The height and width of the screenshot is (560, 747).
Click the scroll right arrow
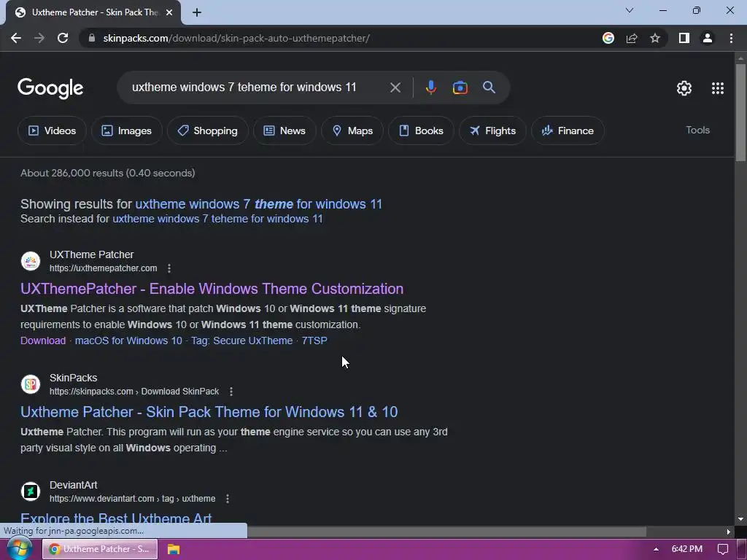point(729,532)
